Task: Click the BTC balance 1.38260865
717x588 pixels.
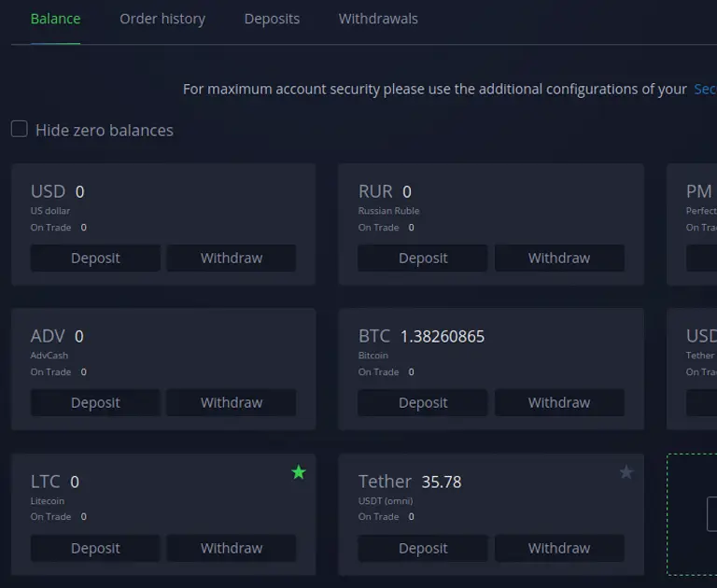Action: (443, 337)
